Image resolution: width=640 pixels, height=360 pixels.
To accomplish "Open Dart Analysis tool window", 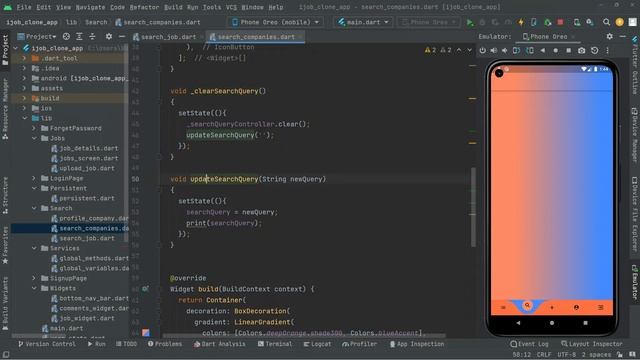I will [x=220, y=344].
